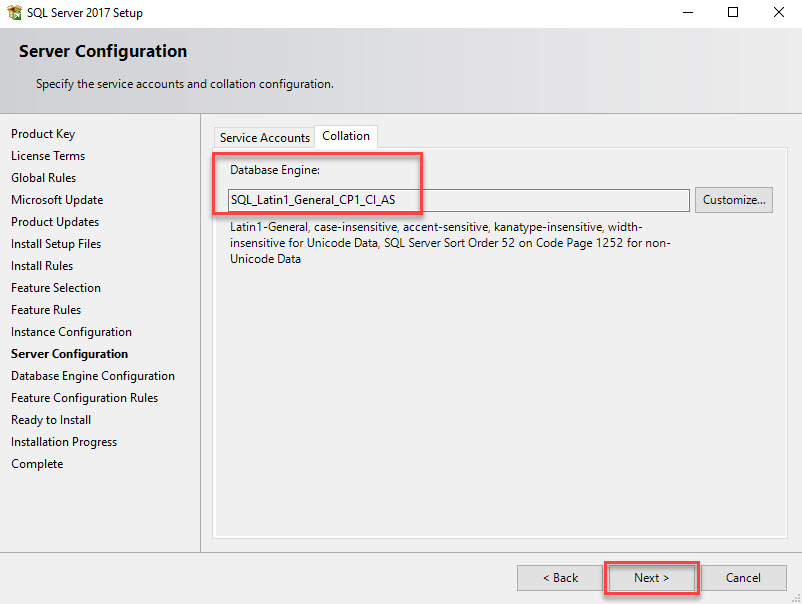Click Microsoft Update step

(57, 200)
